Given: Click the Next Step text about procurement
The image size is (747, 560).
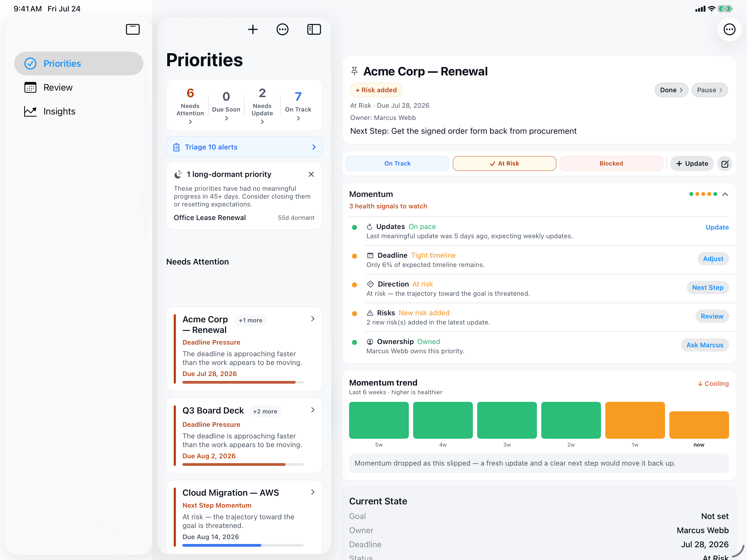Looking at the screenshot, I should click(x=463, y=131).
